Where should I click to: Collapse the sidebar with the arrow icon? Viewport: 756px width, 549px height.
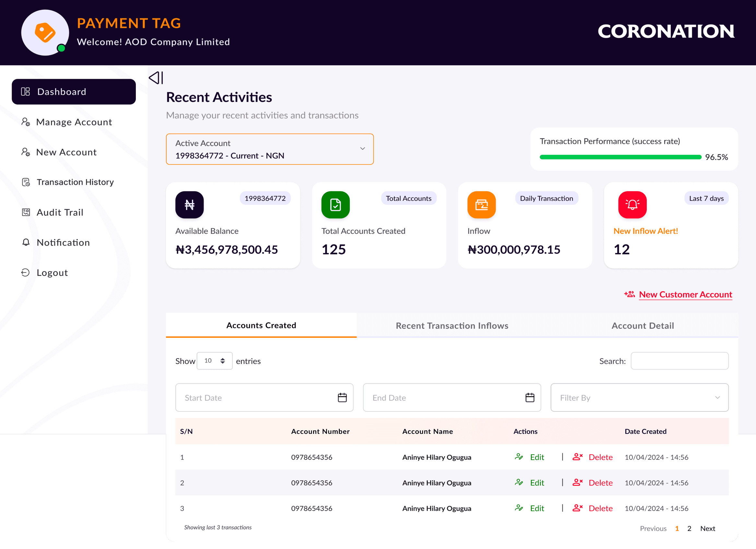click(156, 78)
